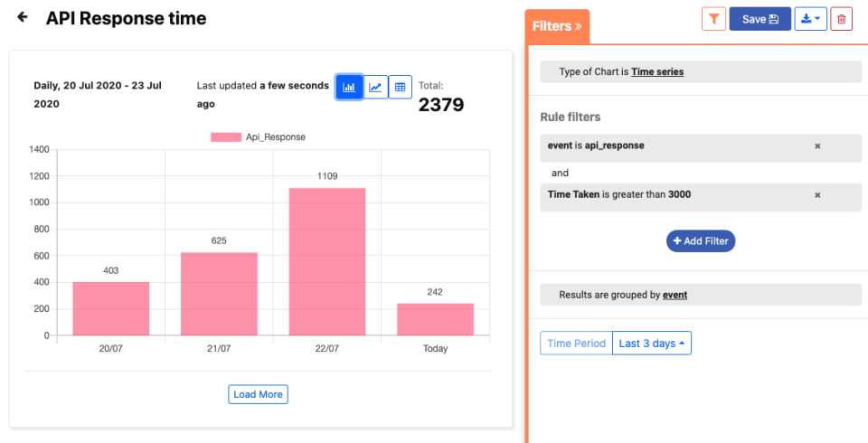The height and width of the screenshot is (443, 868).
Task: Remove the event is api_response filter
Action: click(x=817, y=146)
